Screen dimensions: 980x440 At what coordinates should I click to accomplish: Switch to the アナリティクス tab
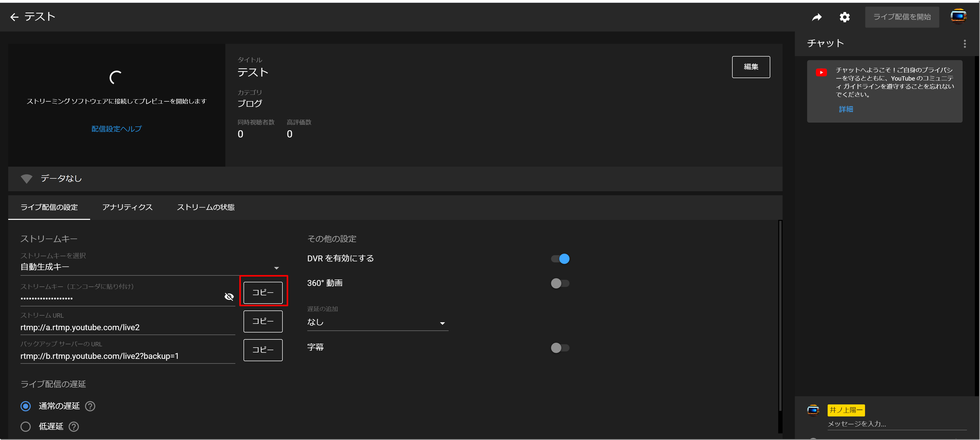pos(128,207)
